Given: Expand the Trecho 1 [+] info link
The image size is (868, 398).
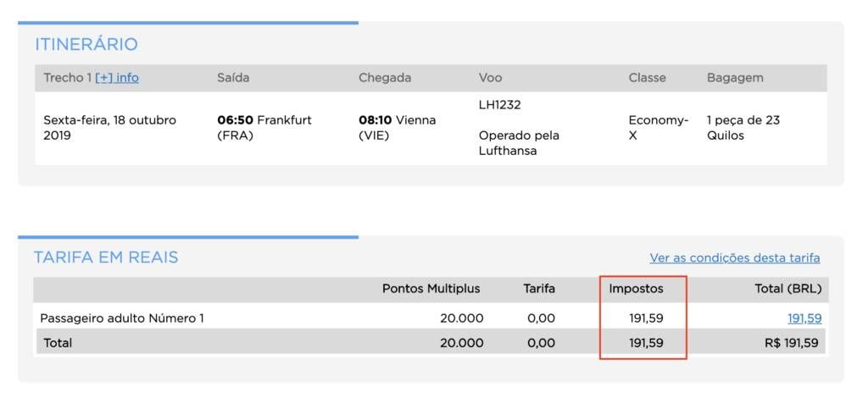Looking at the screenshot, I should coord(117,78).
